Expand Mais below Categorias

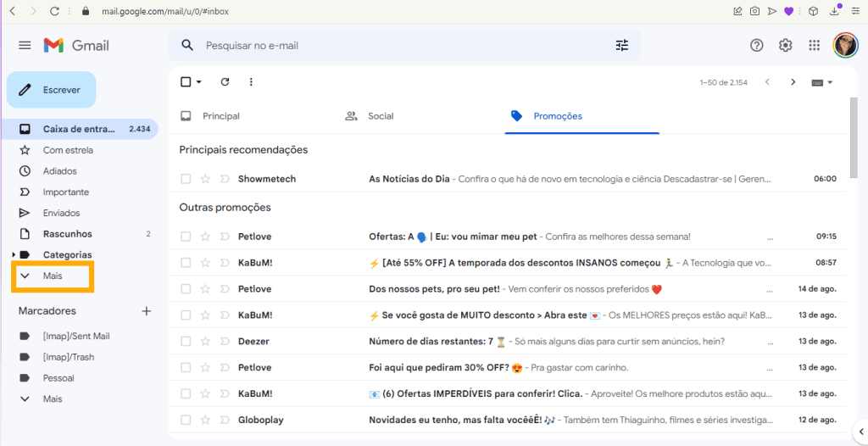click(x=53, y=276)
